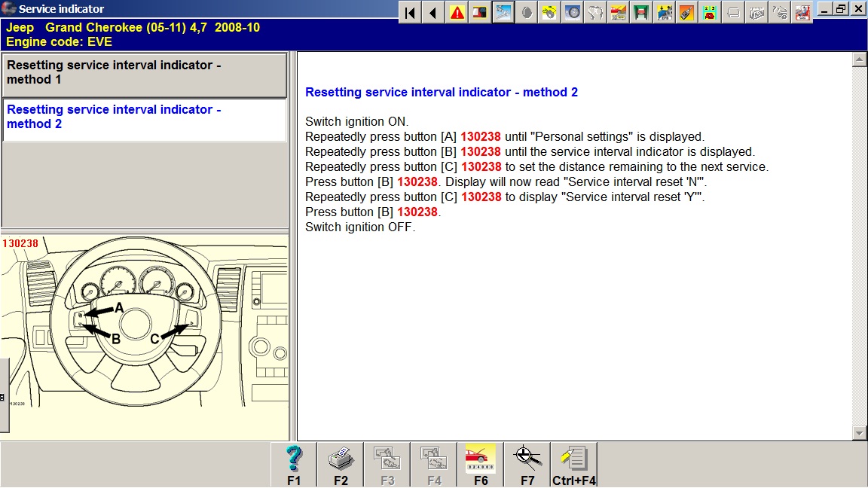Open the F6 service schedule car icon
Viewport: 868px width, 488px height.
click(481, 459)
